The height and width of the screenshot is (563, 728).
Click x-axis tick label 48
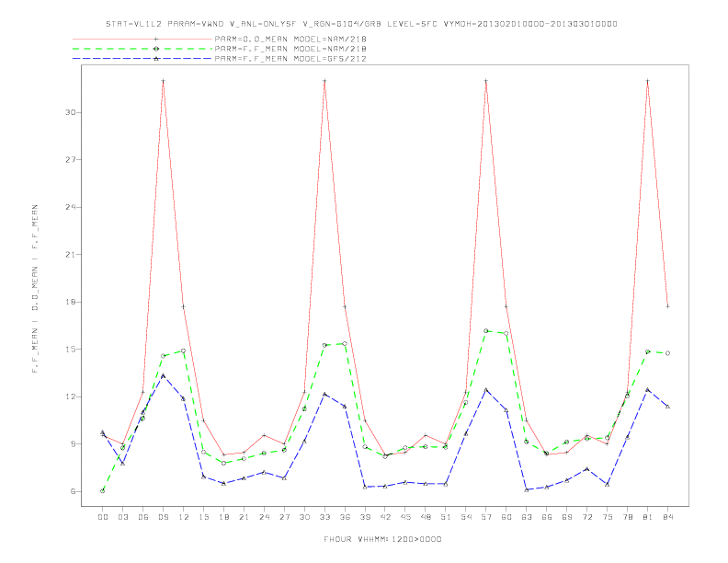pos(426,517)
